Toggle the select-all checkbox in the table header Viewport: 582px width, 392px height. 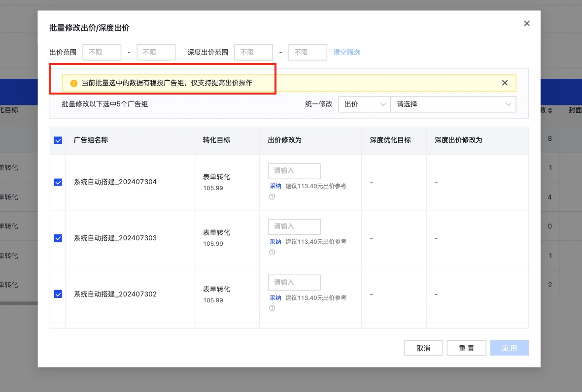click(58, 140)
